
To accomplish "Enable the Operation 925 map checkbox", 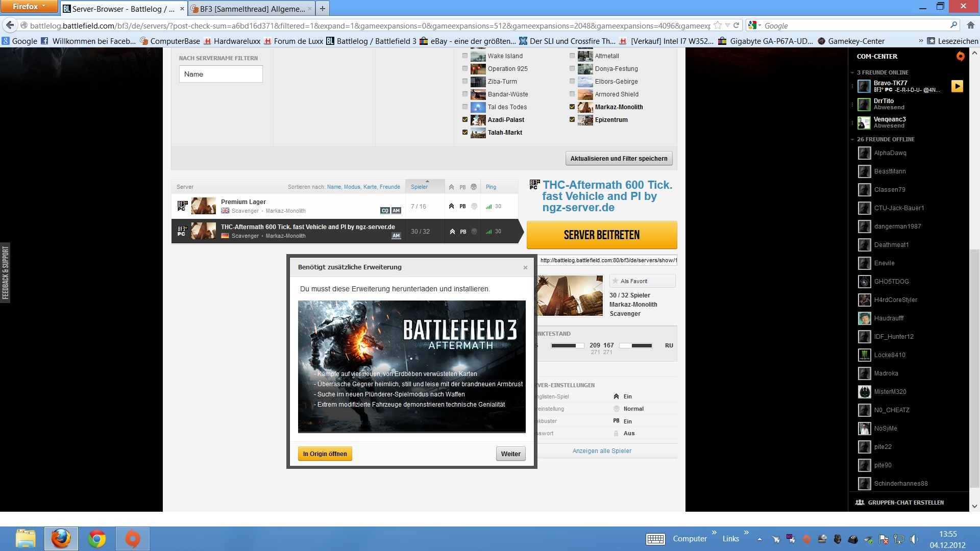I will click(465, 68).
